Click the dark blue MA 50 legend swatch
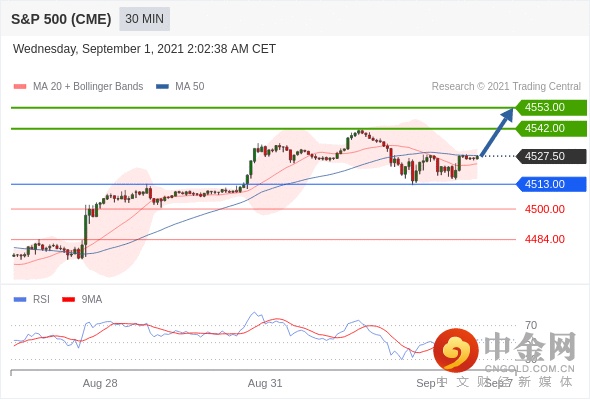Viewport: 590px width, 400px height. tap(162, 87)
